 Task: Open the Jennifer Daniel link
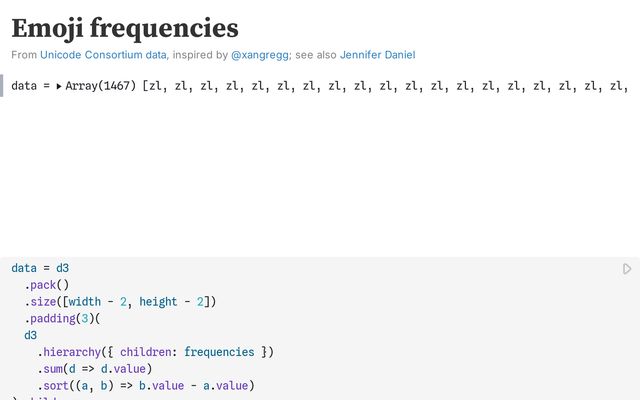377,54
